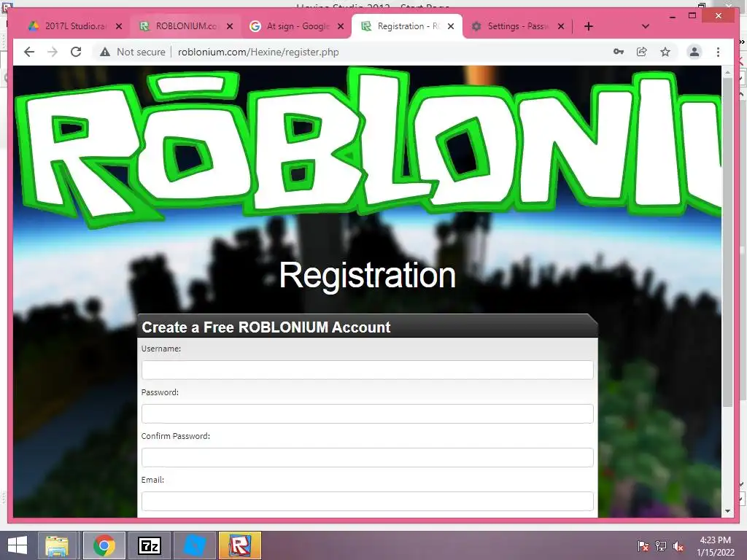Click the address bar URL
Image resolution: width=747 pixels, height=560 pixels.
click(258, 52)
